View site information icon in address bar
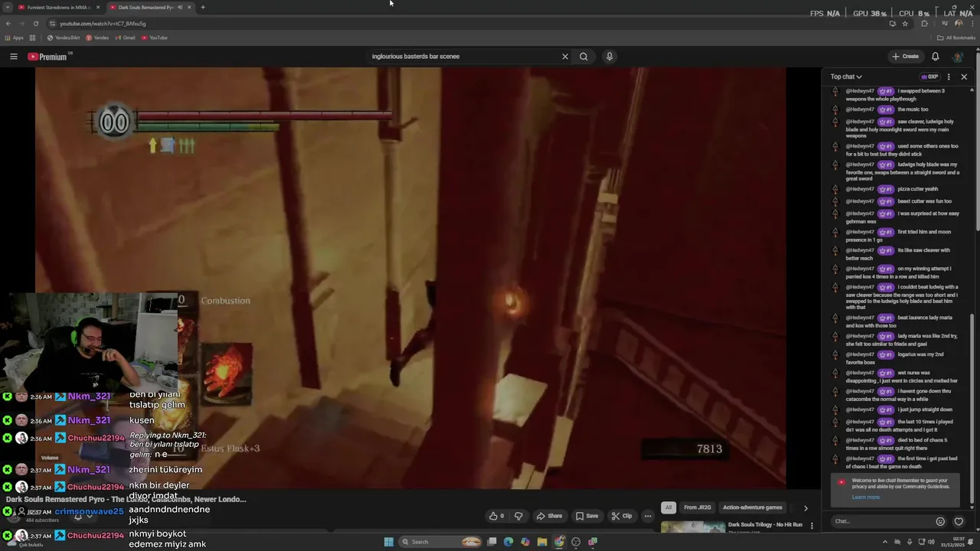Viewport: 980px width, 551px height. [x=52, y=24]
